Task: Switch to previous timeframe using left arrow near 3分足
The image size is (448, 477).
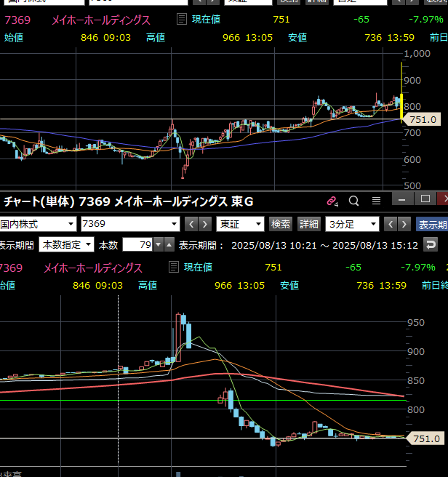Action: (391, 225)
